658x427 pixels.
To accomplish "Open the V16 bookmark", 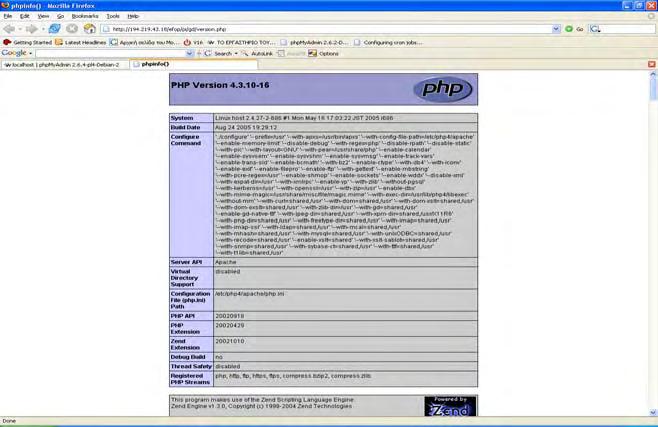I will [193, 42].
